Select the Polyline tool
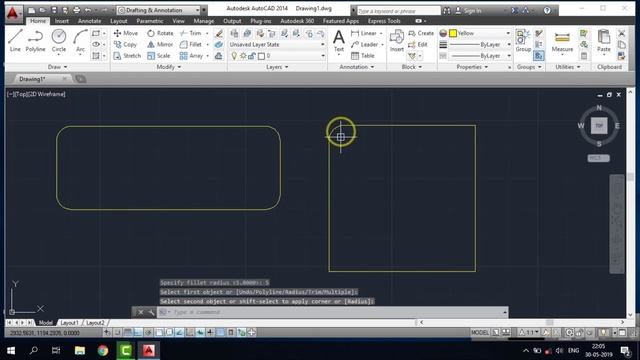This screenshot has width=640, height=360. click(x=36, y=40)
